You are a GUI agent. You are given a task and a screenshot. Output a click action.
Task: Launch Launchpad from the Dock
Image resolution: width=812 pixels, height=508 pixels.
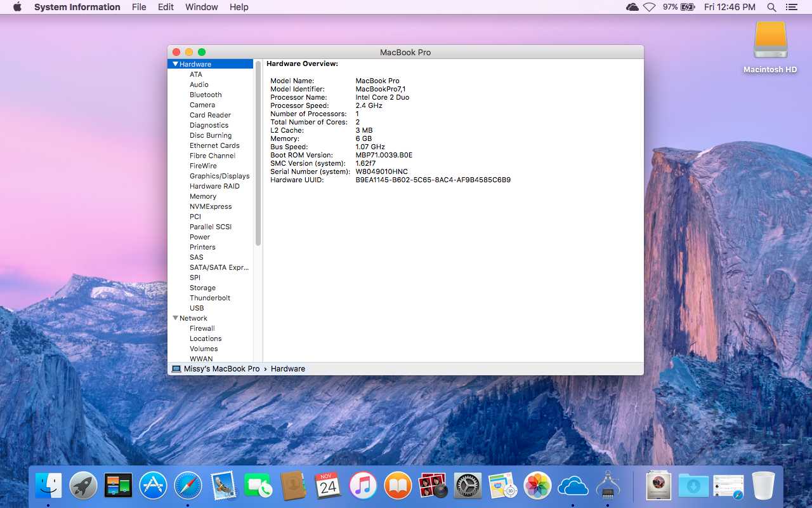pos(83,486)
